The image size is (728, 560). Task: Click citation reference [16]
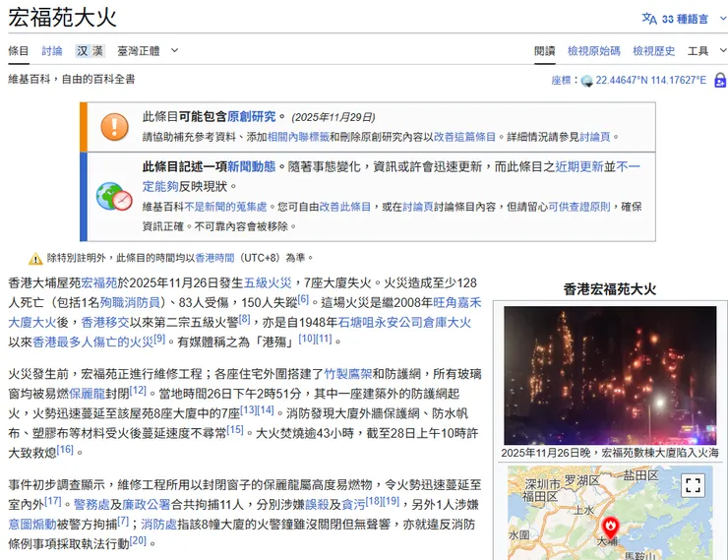[x=65, y=450]
